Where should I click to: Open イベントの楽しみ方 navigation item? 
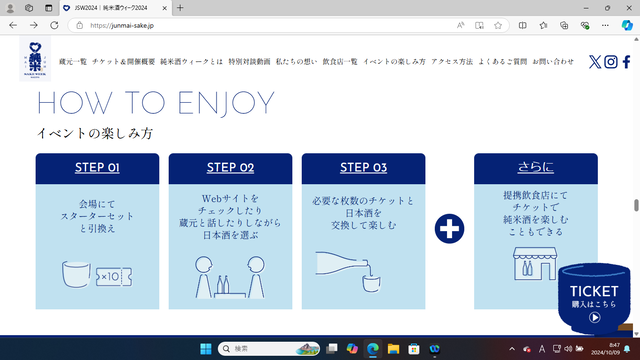pos(394,62)
